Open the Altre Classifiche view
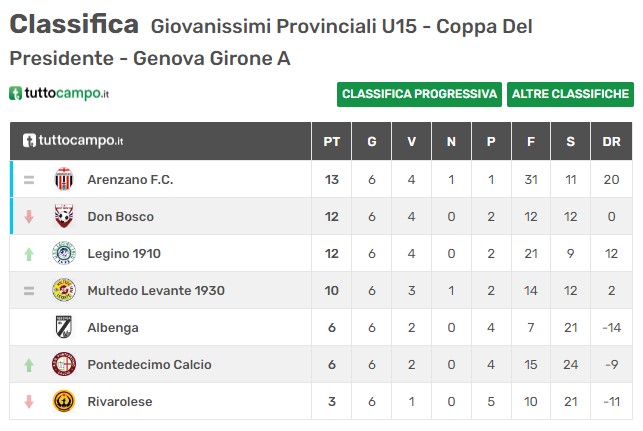This screenshot has width=643, height=431. tap(570, 94)
